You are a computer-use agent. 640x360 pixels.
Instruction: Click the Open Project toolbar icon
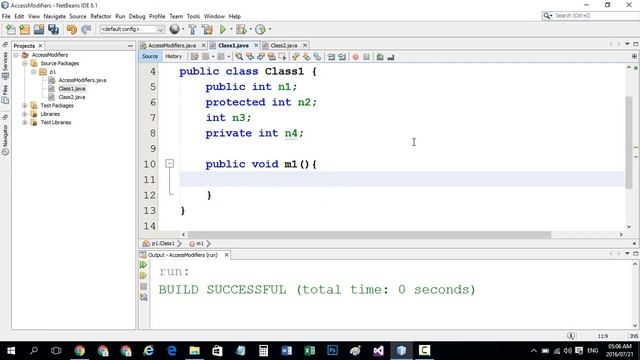(x=39, y=29)
